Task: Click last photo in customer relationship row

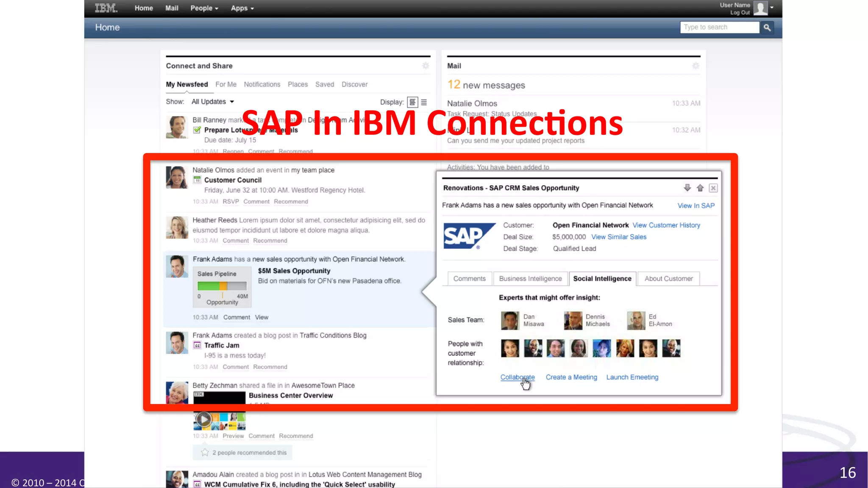Action: (x=671, y=348)
